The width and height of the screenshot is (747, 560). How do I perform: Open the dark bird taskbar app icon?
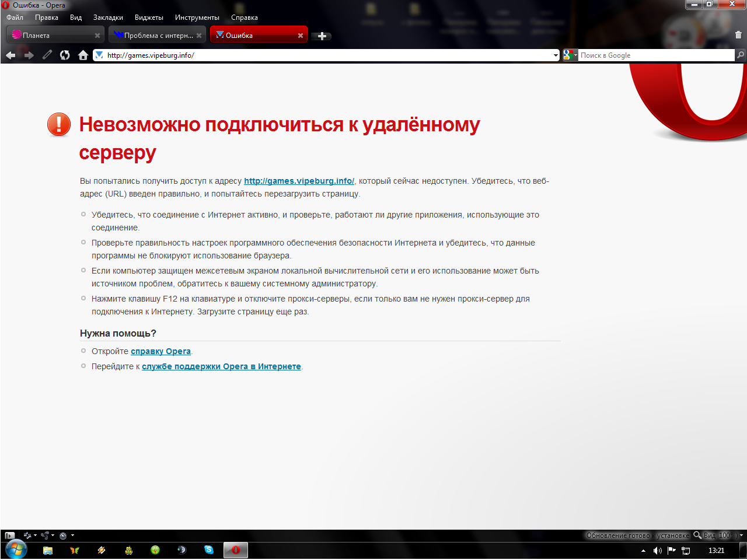[x=182, y=550]
